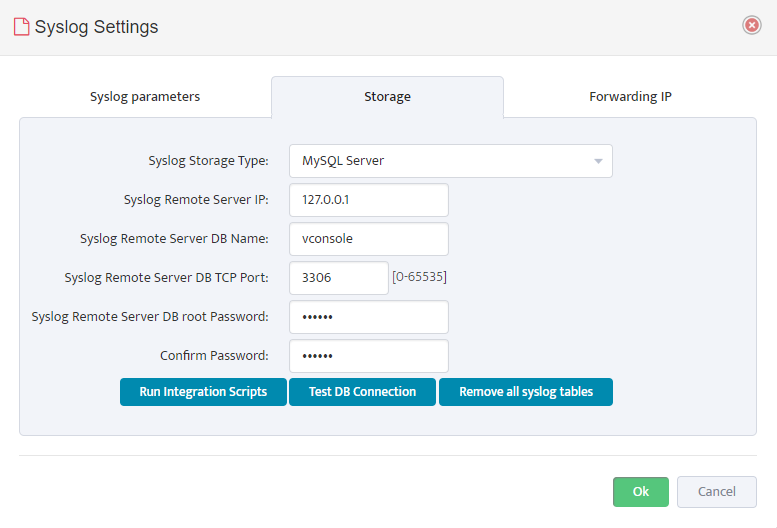
Task: Focus the Confirm Password field
Action: [x=369, y=356]
